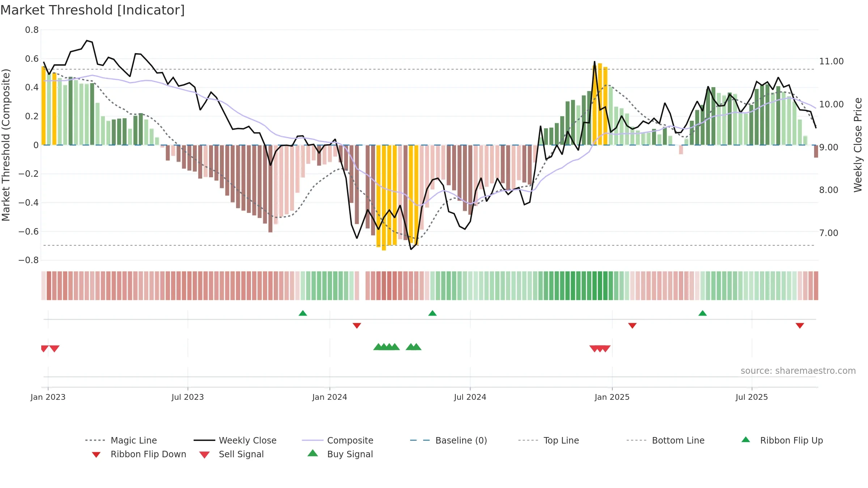The height and width of the screenshot is (488, 868).
Task: Toggle the Sell Signal legend entry
Action: click(x=231, y=454)
